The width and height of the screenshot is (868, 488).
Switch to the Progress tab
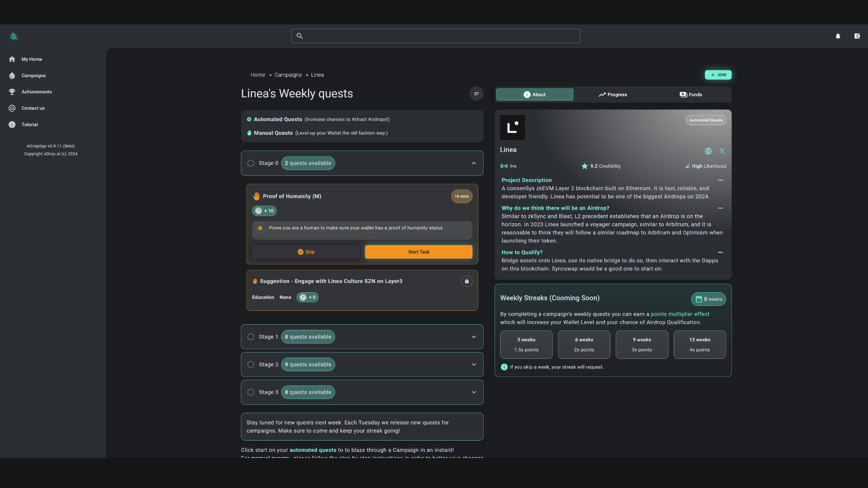tap(613, 94)
